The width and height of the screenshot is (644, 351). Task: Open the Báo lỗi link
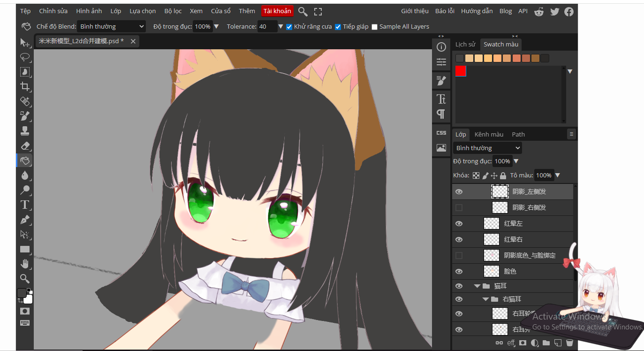pos(445,11)
